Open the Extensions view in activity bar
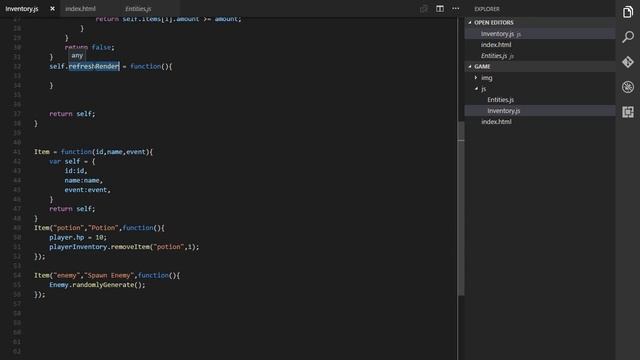640x360 pixels. (x=627, y=112)
